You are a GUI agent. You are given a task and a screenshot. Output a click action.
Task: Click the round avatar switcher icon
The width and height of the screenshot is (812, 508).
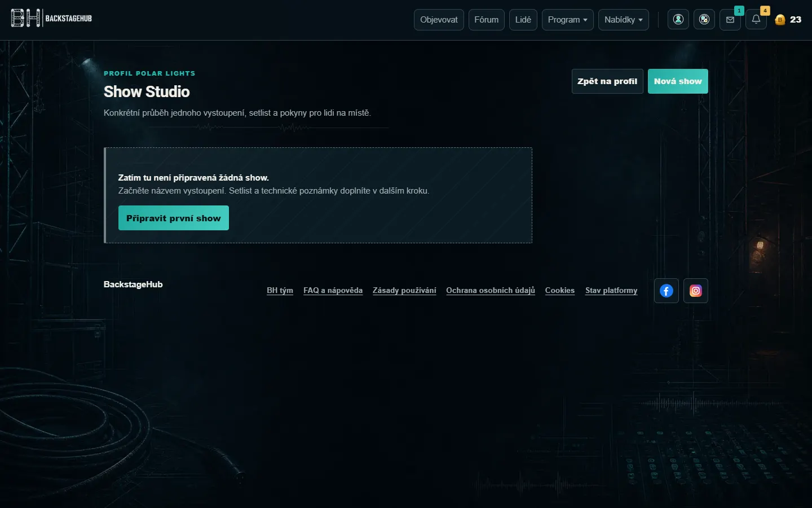coord(704,19)
